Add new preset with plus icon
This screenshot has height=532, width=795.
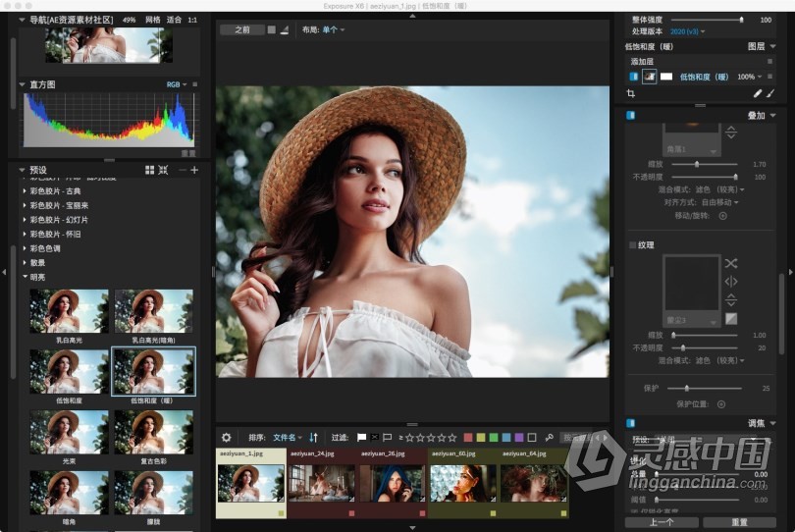point(194,170)
